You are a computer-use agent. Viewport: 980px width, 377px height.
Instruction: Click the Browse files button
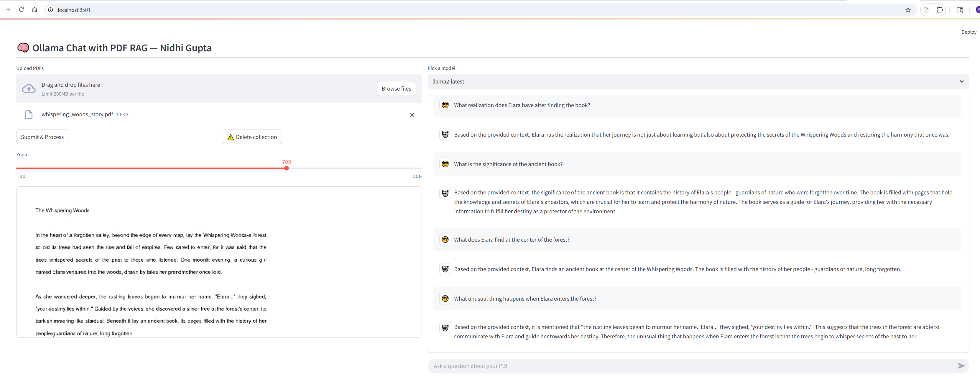click(x=396, y=89)
